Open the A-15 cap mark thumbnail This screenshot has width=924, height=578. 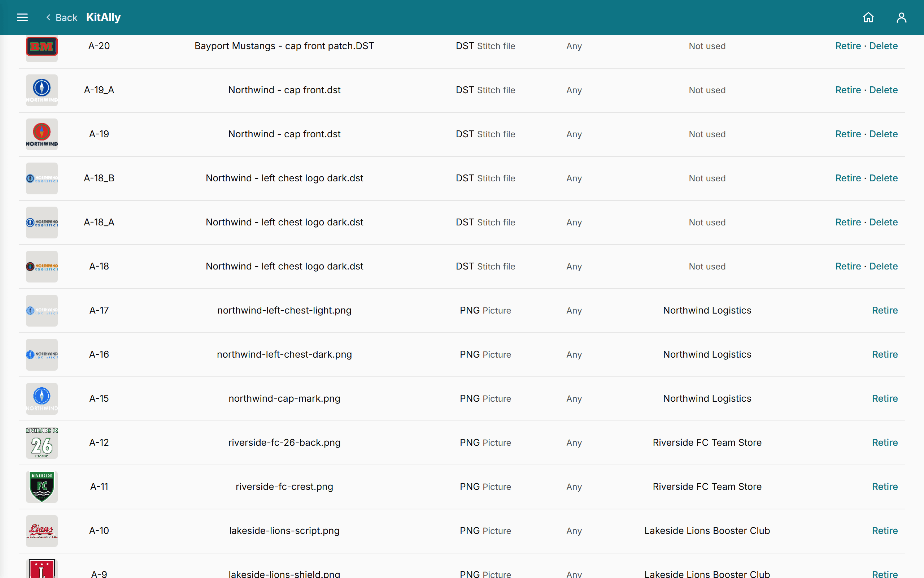[42, 399]
